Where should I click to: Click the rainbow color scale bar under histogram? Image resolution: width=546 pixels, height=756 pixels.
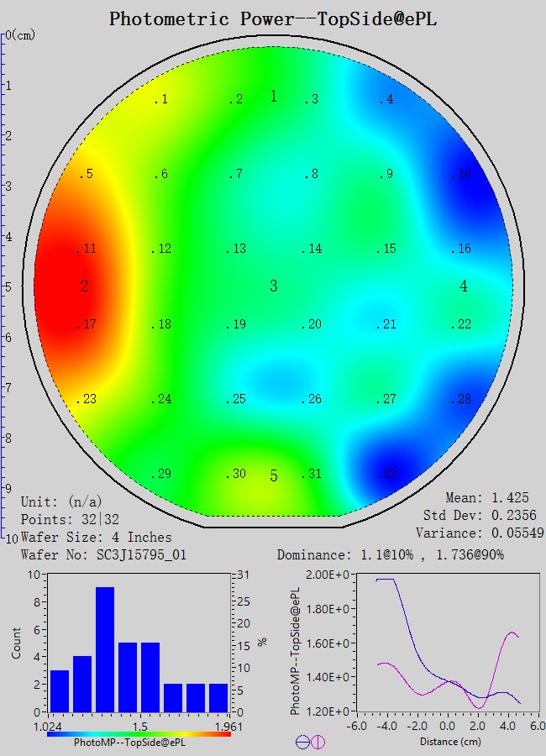click(139, 733)
